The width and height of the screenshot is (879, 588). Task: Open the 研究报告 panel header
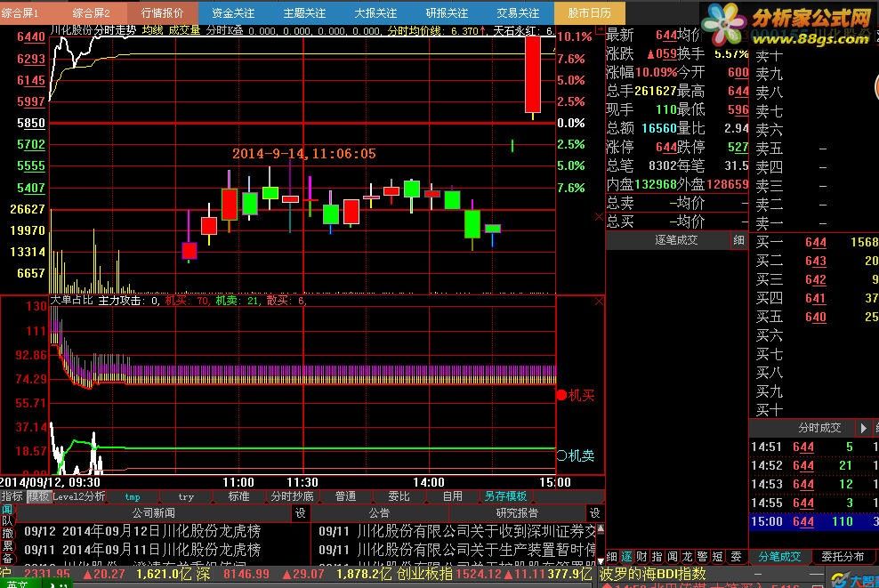[517, 513]
